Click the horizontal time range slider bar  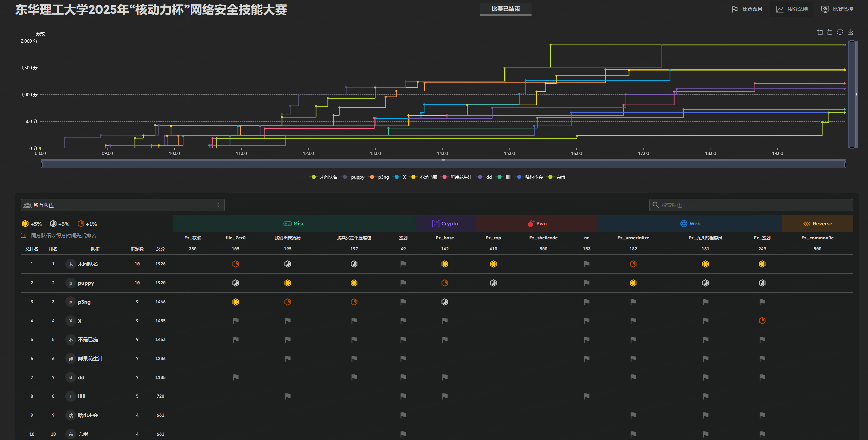click(x=443, y=164)
